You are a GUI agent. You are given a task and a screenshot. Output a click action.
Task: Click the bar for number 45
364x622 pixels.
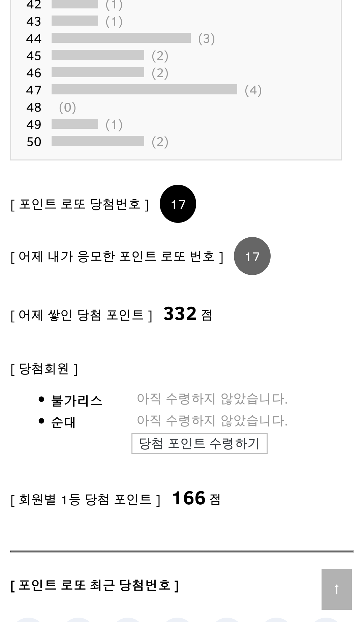tap(98, 55)
